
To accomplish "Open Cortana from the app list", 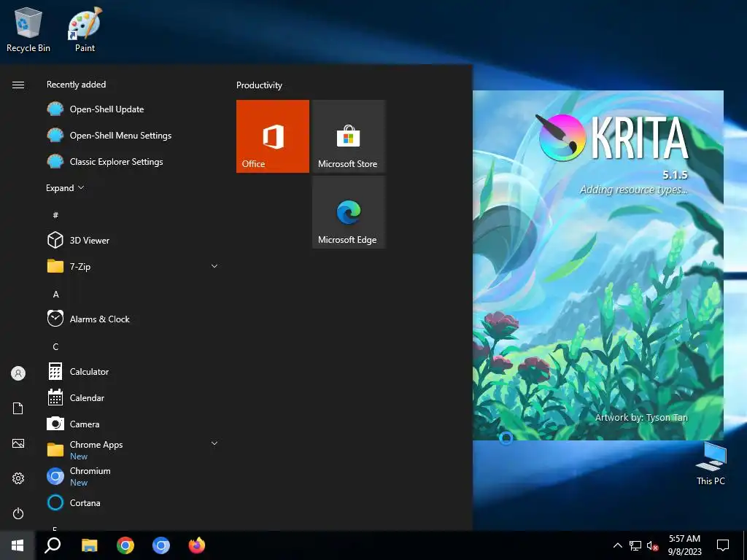I will point(133,502).
